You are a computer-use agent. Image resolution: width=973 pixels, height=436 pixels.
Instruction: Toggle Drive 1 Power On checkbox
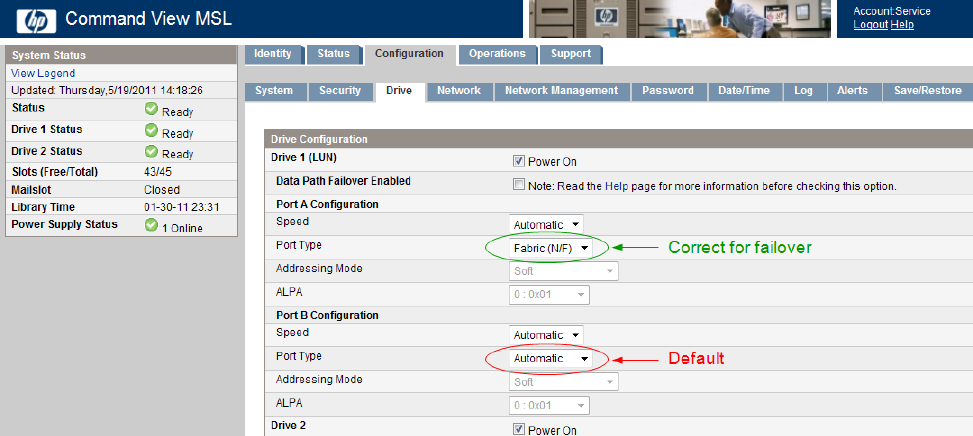coord(518,161)
